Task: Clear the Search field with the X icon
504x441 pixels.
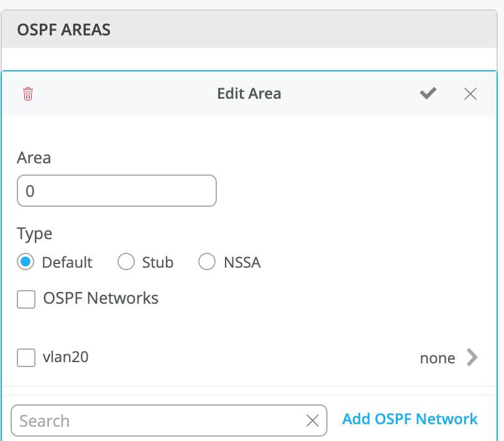Action: [x=313, y=421]
